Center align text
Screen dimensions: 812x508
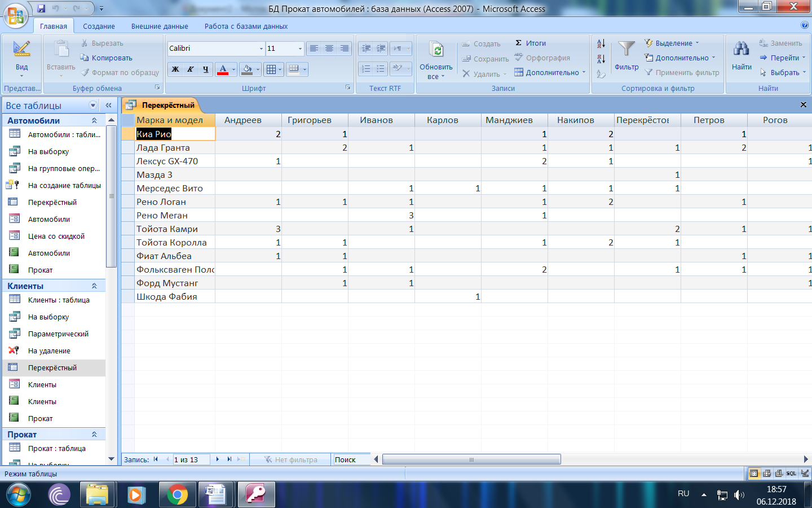tap(329, 49)
